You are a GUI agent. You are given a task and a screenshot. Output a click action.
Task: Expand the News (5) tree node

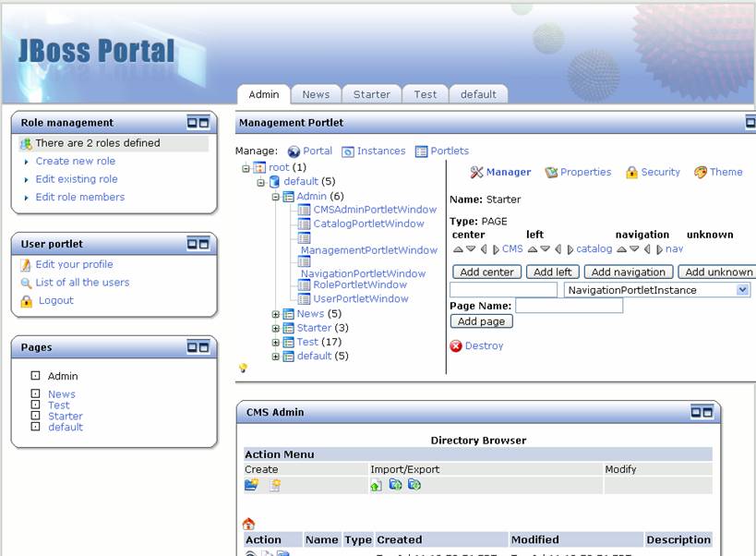276,314
